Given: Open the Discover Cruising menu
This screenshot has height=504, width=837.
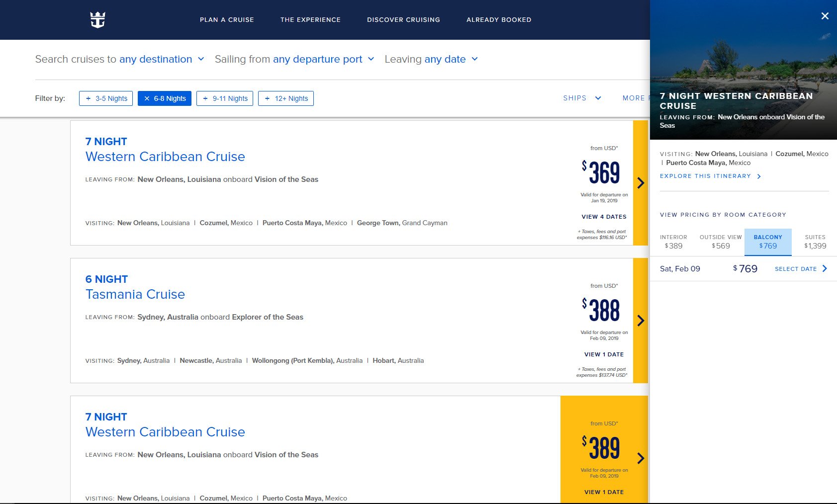Looking at the screenshot, I should (403, 20).
